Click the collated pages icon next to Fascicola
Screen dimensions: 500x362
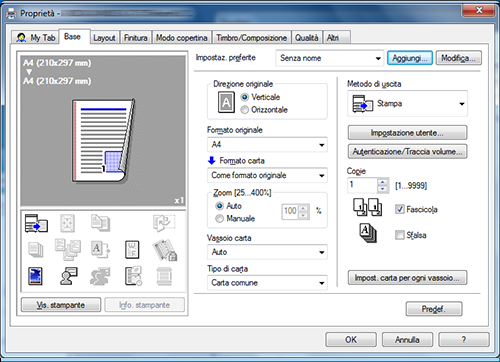tap(368, 207)
